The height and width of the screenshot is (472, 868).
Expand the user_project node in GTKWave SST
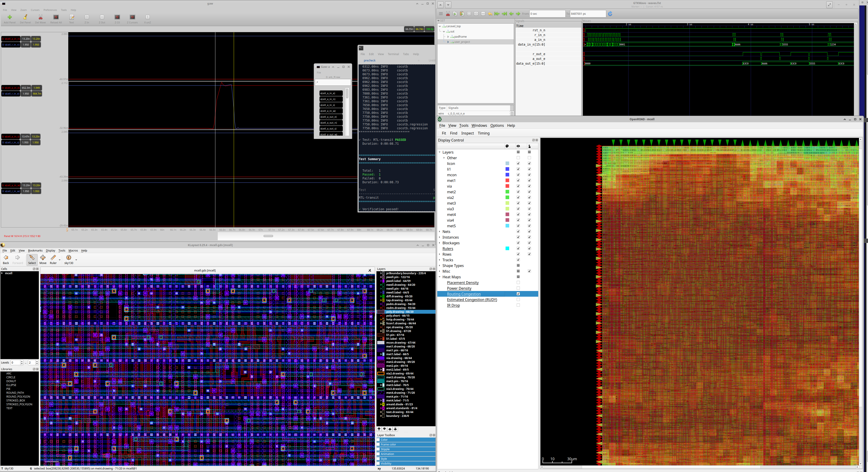(x=448, y=42)
